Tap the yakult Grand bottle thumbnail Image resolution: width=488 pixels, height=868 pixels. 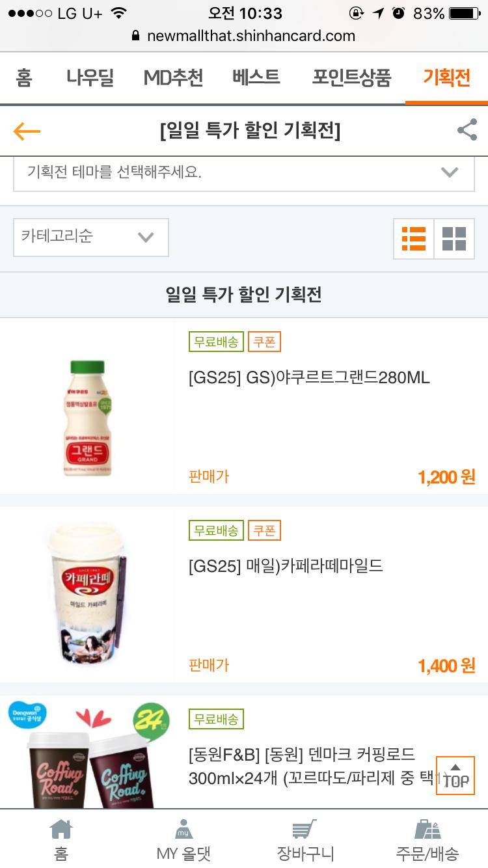87,418
